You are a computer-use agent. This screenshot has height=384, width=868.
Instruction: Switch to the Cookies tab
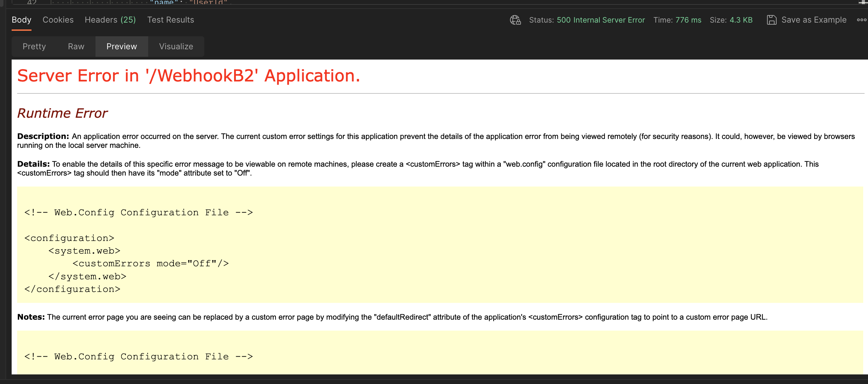[x=58, y=20]
